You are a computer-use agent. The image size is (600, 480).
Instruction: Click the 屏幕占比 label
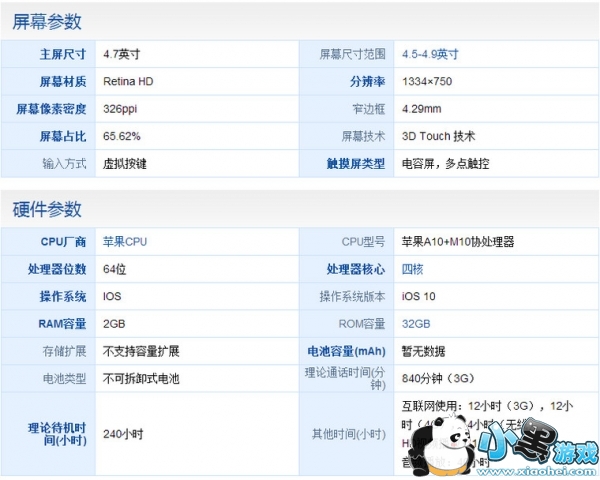click(x=63, y=136)
